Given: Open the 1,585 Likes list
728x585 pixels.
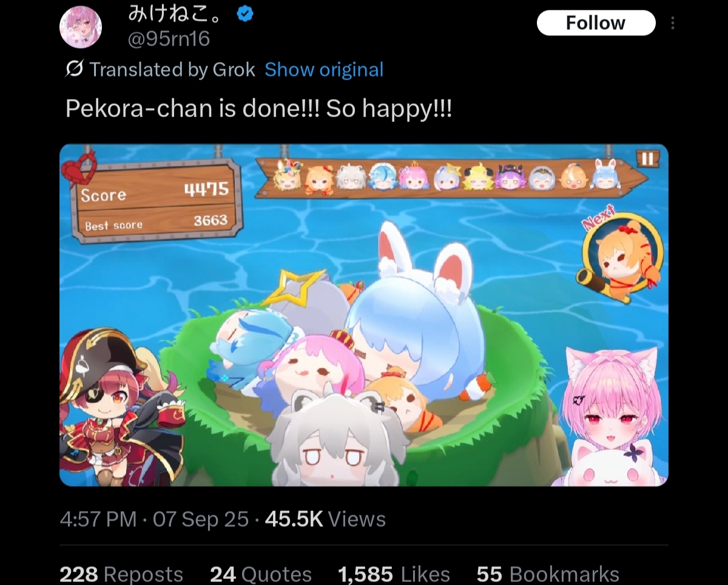Looking at the screenshot, I should click(x=394, y=574).
